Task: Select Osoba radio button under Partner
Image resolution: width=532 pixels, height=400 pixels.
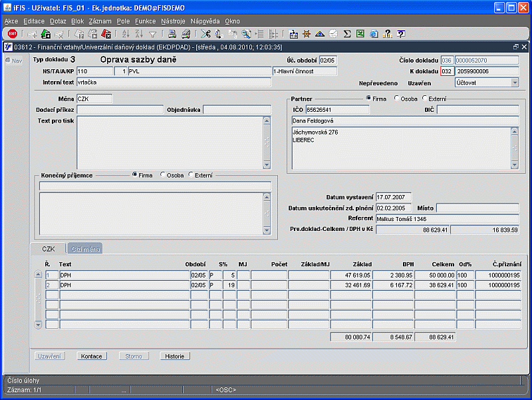Action: [x=398, y=99]
